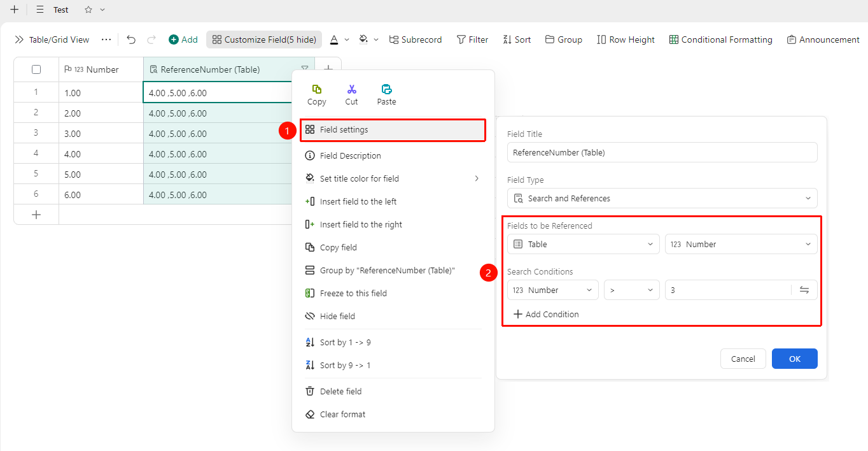Click the undo arrow in toolbar
The height and width of the screenshot is (451, 868).
[x=131, y=39]
